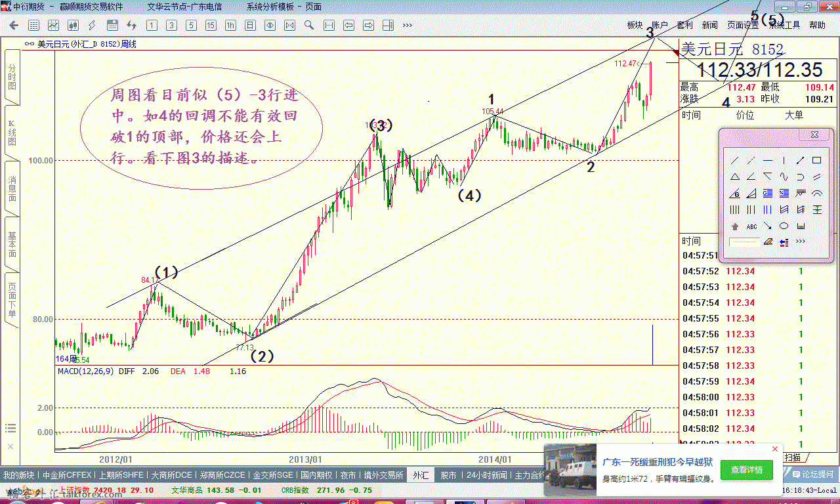Expand more drawing tools (>>>) in palette

(801, 241)
